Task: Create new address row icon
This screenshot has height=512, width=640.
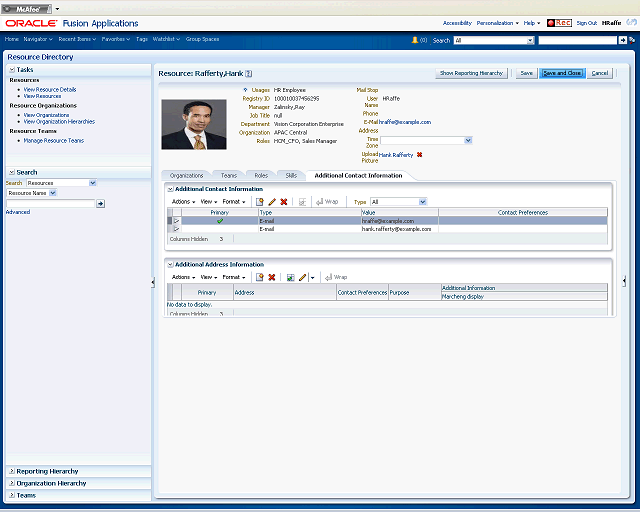Action: point(260,277)
